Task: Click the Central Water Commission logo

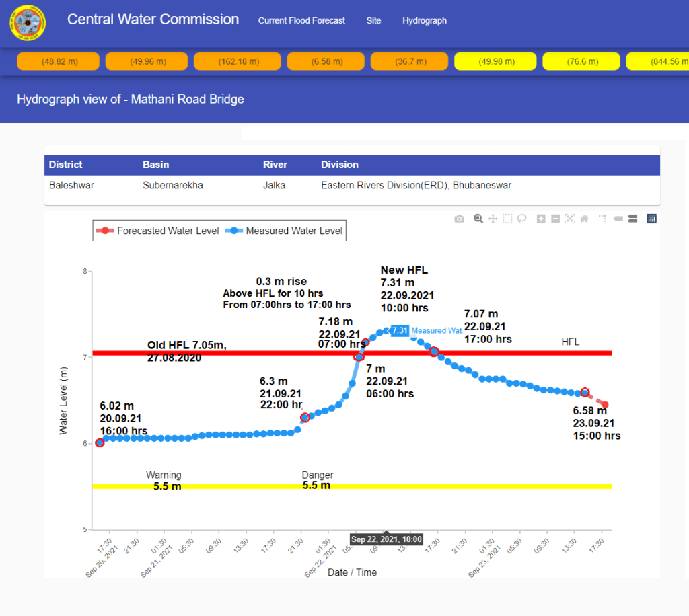Action: (28, 23)
